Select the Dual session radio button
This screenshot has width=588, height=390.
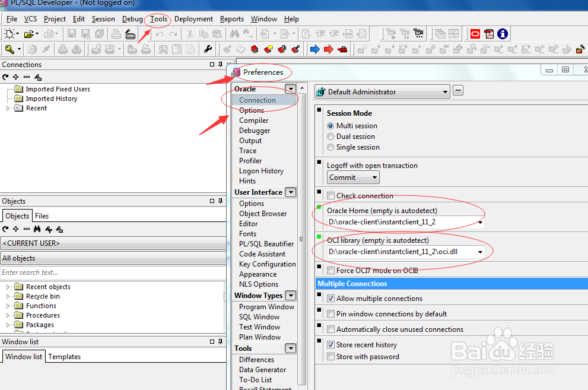(330, 137)
